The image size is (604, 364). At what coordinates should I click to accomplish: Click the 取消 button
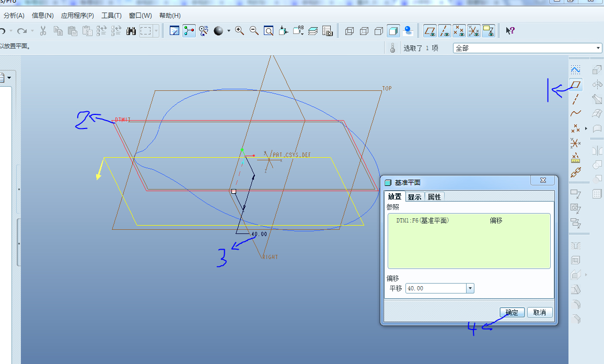540,312
